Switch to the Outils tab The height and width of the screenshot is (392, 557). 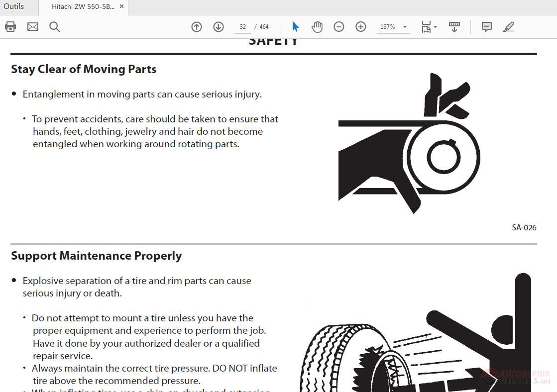click(14, 6)
